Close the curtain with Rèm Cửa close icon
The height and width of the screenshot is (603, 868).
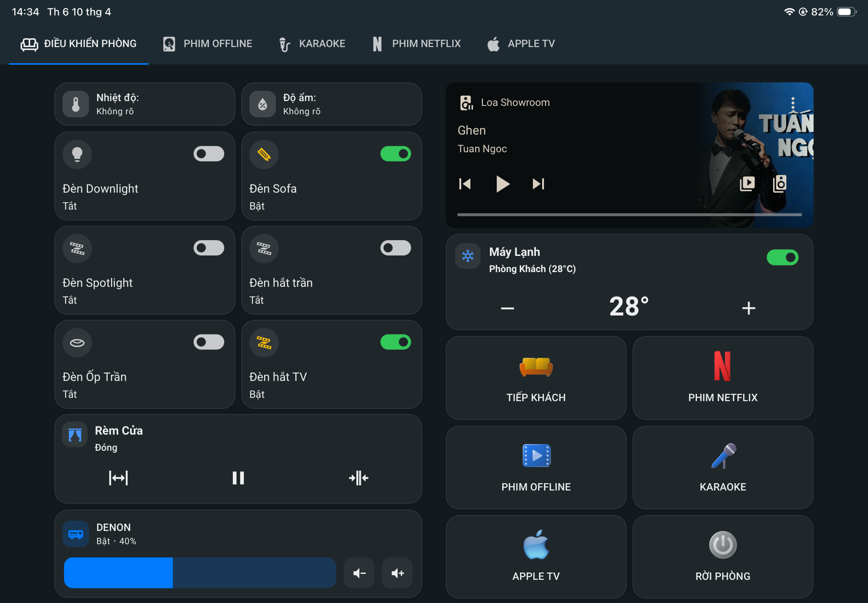pyautogui.click(x=359, y=478)
